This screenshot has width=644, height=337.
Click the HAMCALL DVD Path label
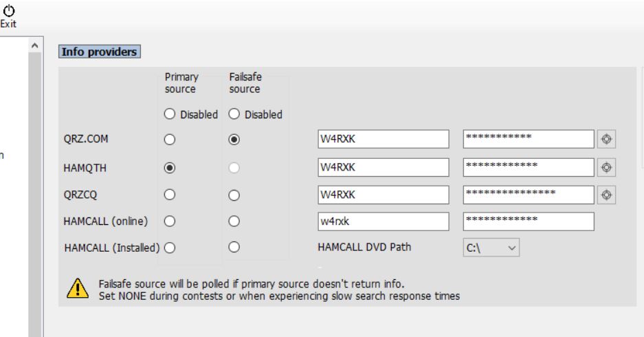tap(364, 247)
